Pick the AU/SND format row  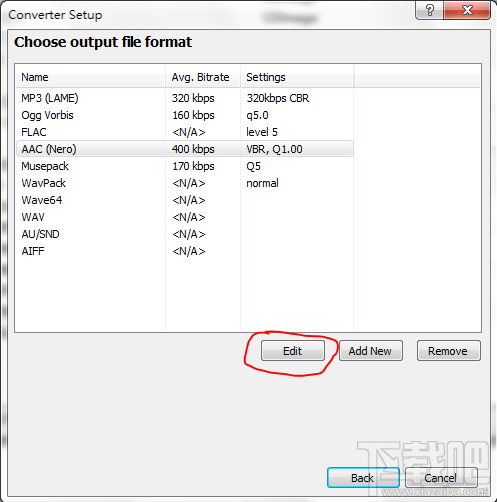(185, 234)
